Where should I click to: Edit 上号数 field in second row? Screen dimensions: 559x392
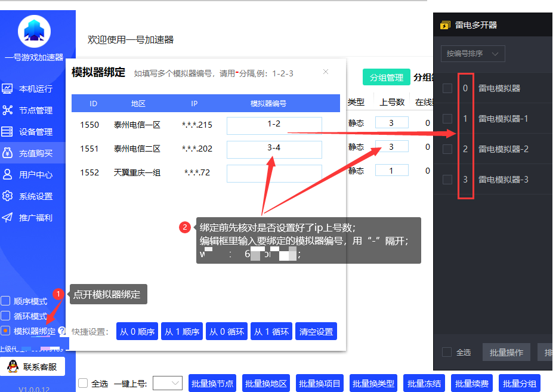391,147
